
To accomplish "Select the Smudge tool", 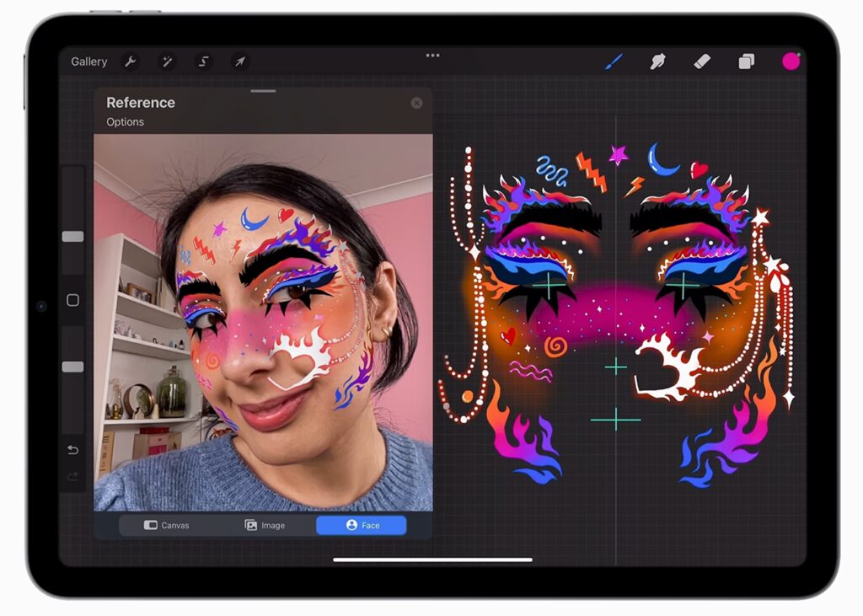I will click(658, 62).
